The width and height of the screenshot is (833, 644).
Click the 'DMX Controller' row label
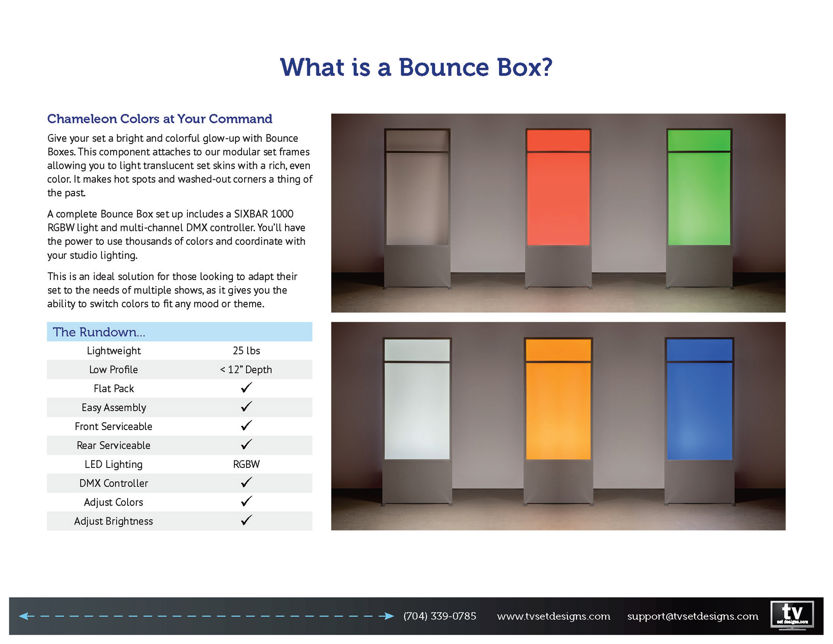[114, 483]
